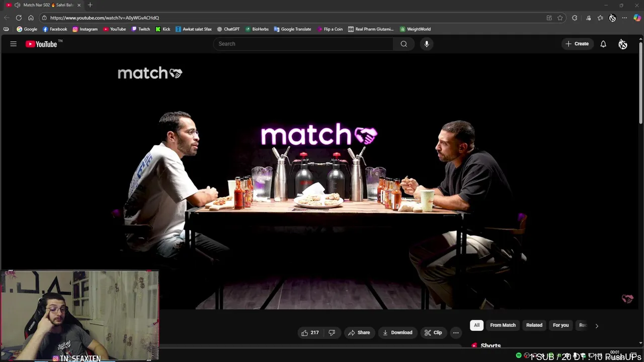Close the Match Nar S02 tab
Image resolution: width=644 pixels, height=362 pixels.
79,5
